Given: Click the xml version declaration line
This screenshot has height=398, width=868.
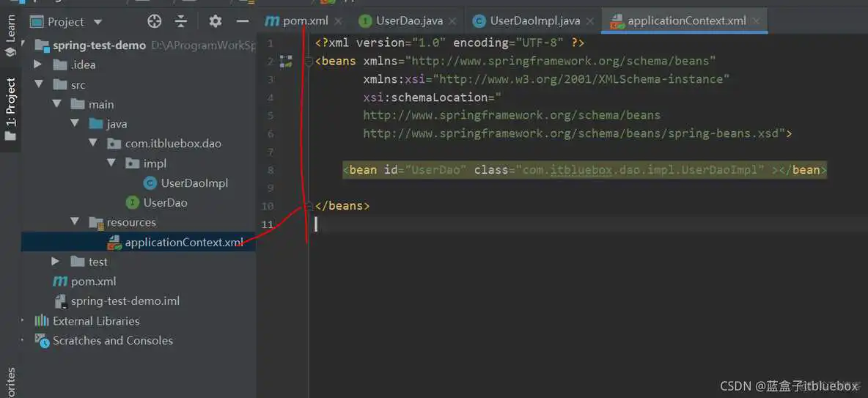Looking at the screenshot, I should pyautogui.click(x=449, y=43).
